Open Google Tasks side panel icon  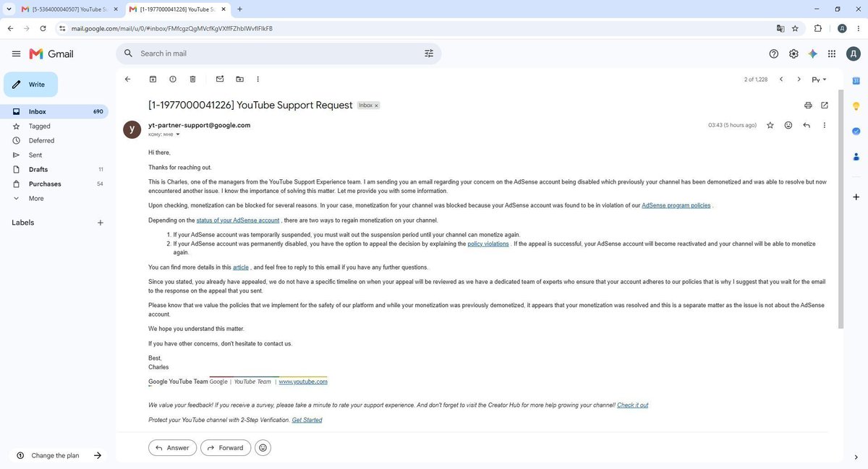coord(856,131)
